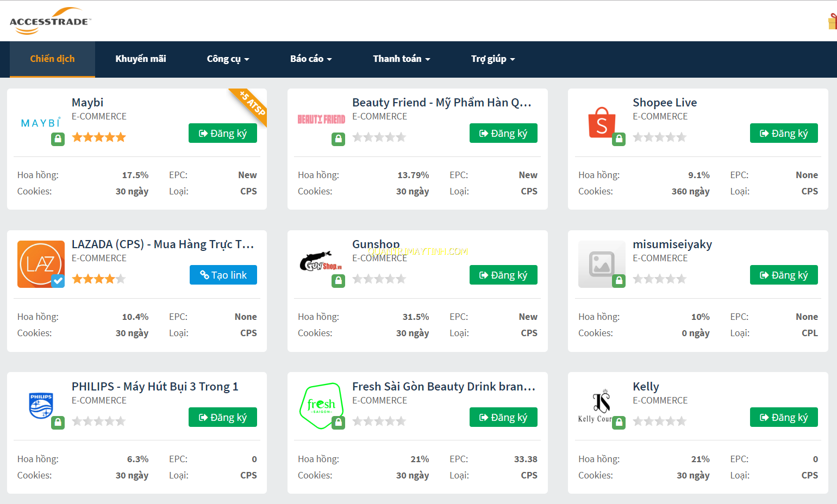Click the +5 ATSP ribbon on Maybi
The image size is (837, 504).
pyautogui.click(x=252, y=103)
